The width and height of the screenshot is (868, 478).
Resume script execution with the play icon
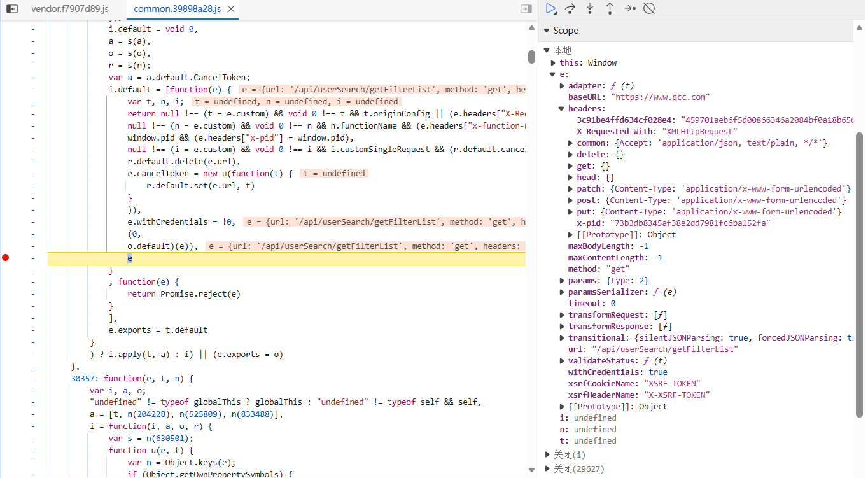point(551,9)
